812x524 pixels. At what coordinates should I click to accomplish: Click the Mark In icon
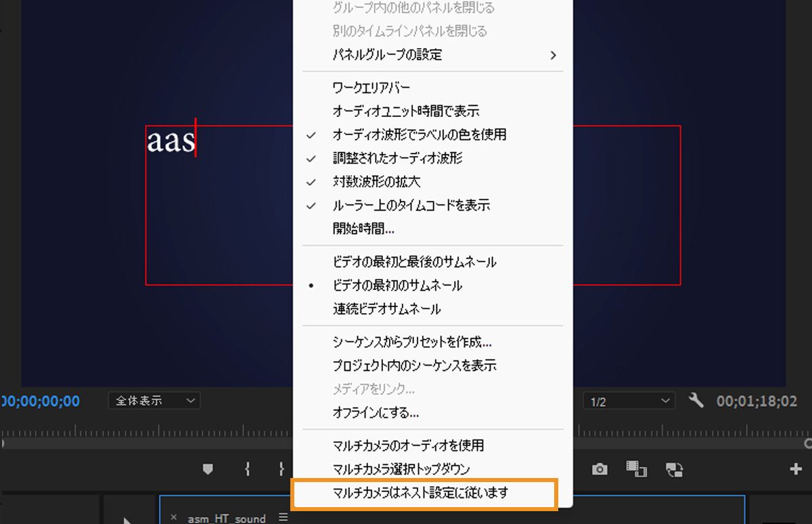coord(247,468)
